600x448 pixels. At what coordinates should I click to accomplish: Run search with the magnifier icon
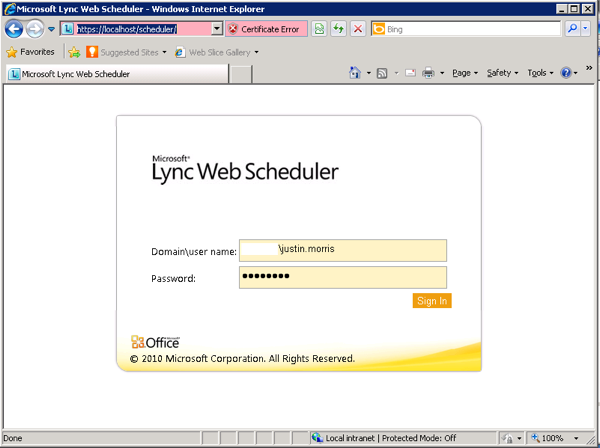[x=572, y=29]
